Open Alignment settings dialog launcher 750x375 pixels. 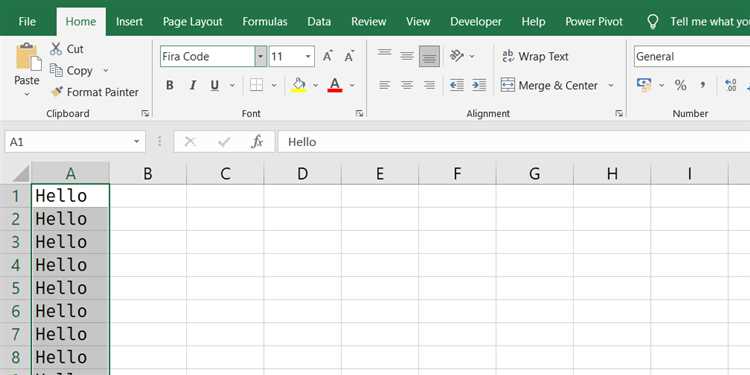(x=618, y=113)
